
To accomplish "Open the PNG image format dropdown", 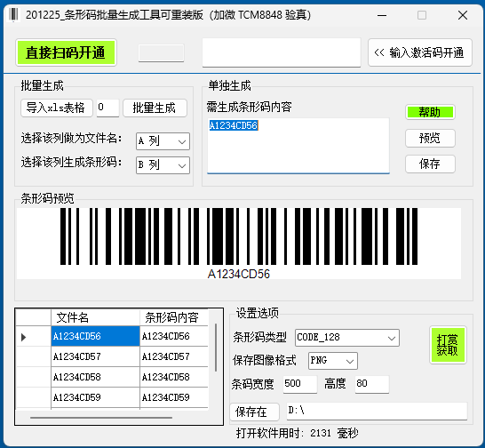I will click(x=333, y=361).
